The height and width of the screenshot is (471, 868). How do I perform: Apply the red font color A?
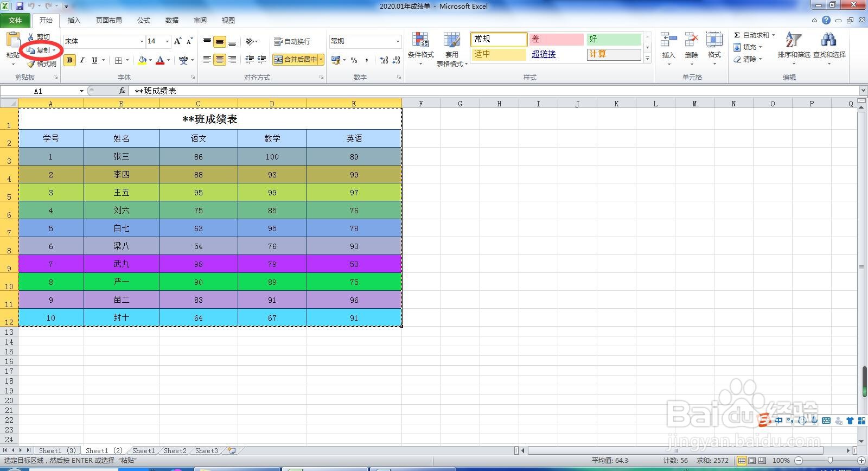160,60
